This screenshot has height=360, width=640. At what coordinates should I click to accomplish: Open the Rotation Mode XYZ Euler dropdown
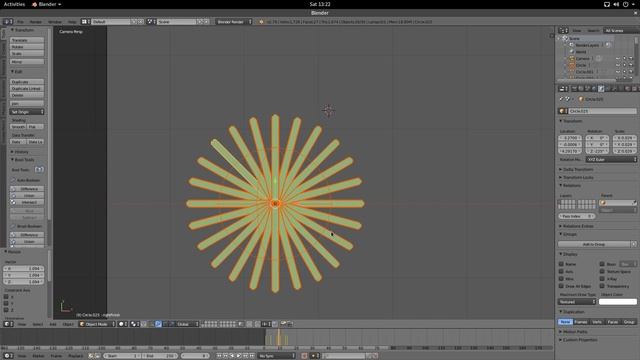point(611,159)
